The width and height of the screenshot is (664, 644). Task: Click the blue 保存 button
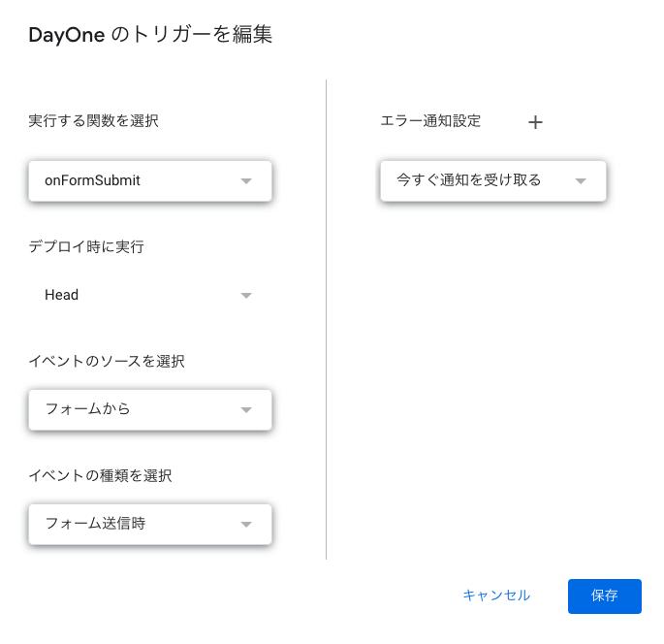[x=604, y=596]
